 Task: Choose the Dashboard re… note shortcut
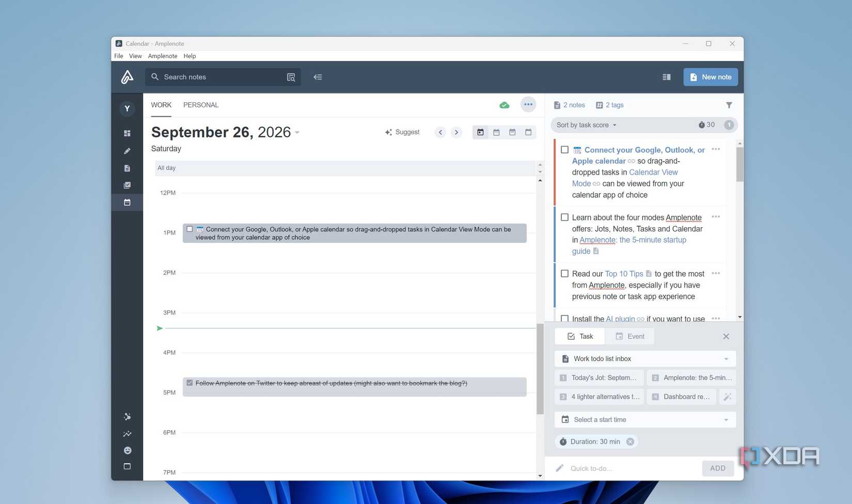[x=682, y=397]
